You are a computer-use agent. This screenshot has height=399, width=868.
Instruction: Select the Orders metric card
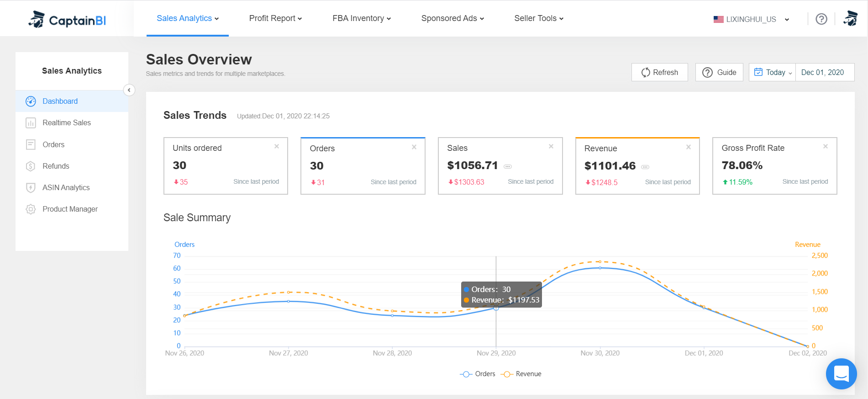(x=363, y=166)
